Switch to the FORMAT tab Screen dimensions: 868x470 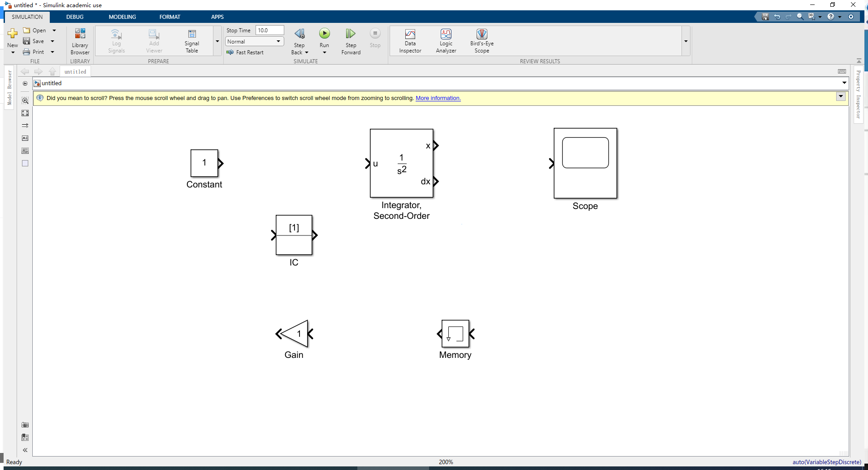coord(170,17)
